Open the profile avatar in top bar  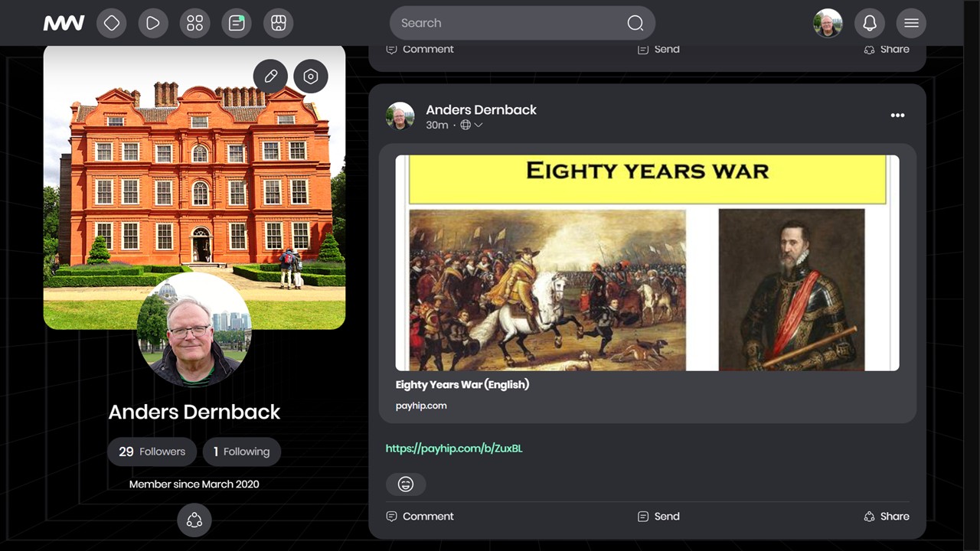828,23
